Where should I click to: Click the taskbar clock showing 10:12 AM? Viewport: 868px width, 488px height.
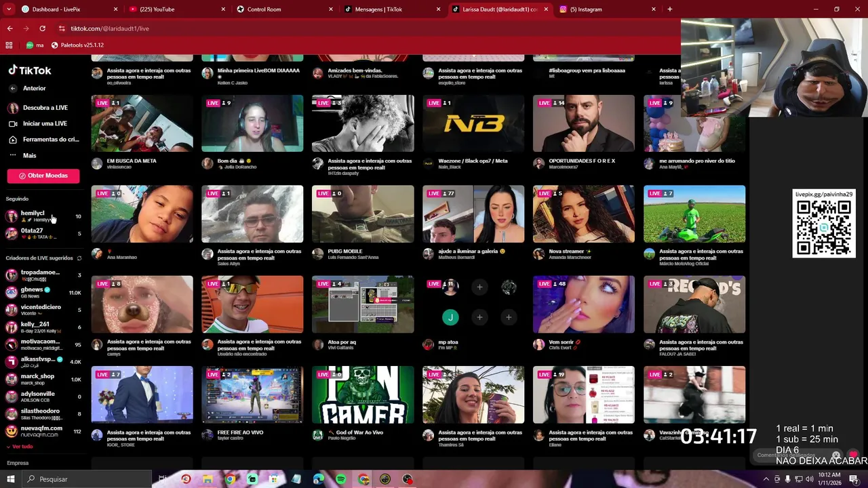tap(829, 479)
